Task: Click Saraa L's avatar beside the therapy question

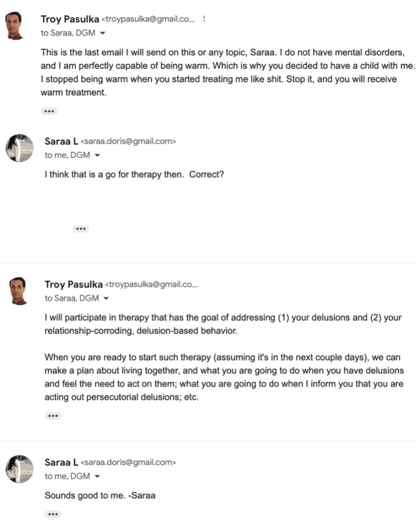Action: (x=19, y=148)
